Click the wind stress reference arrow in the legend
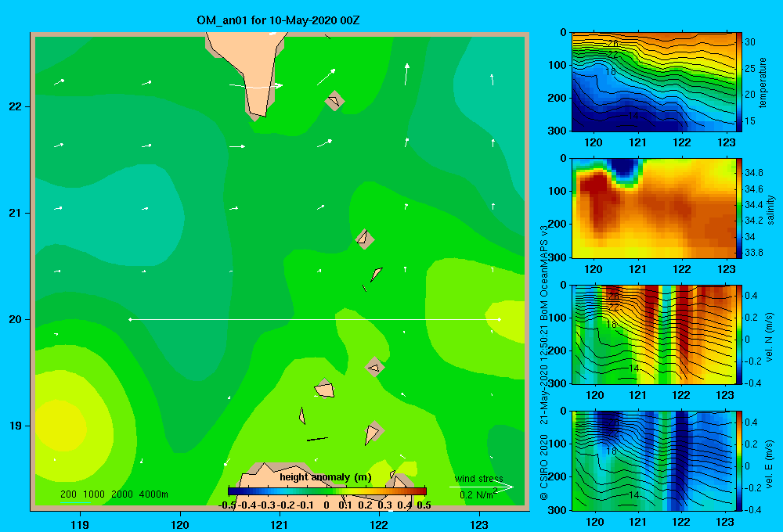Screen dimensions: 783x532 [481, 487]
